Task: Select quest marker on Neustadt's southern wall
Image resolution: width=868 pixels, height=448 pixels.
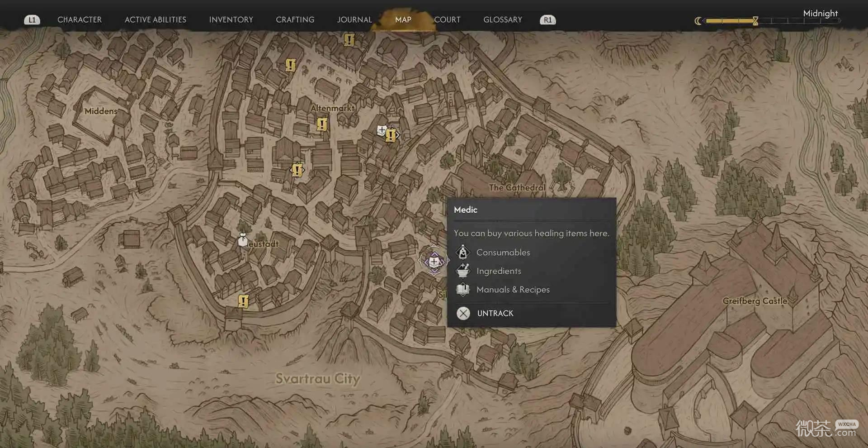Action: point(243,301)
